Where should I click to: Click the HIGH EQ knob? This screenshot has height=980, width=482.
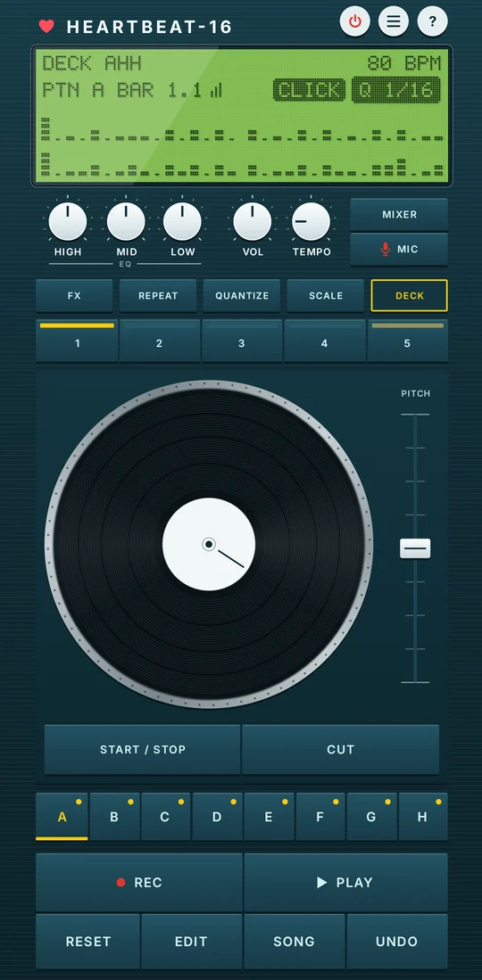[x=68, y=221]
